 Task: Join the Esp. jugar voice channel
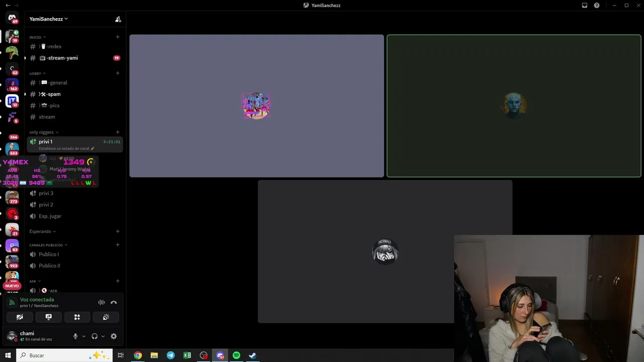coord(74,216)
